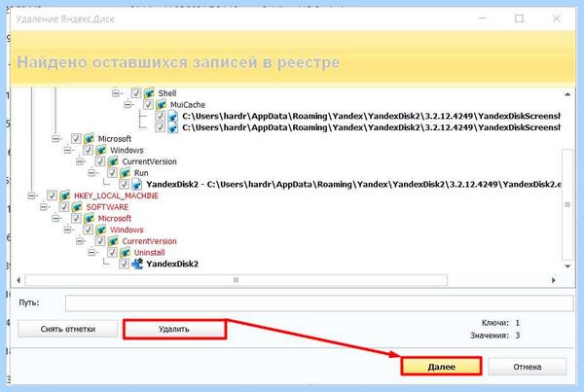Click the vertical scrollbar up arrow

pyautogui.click(x=567, y=94)
